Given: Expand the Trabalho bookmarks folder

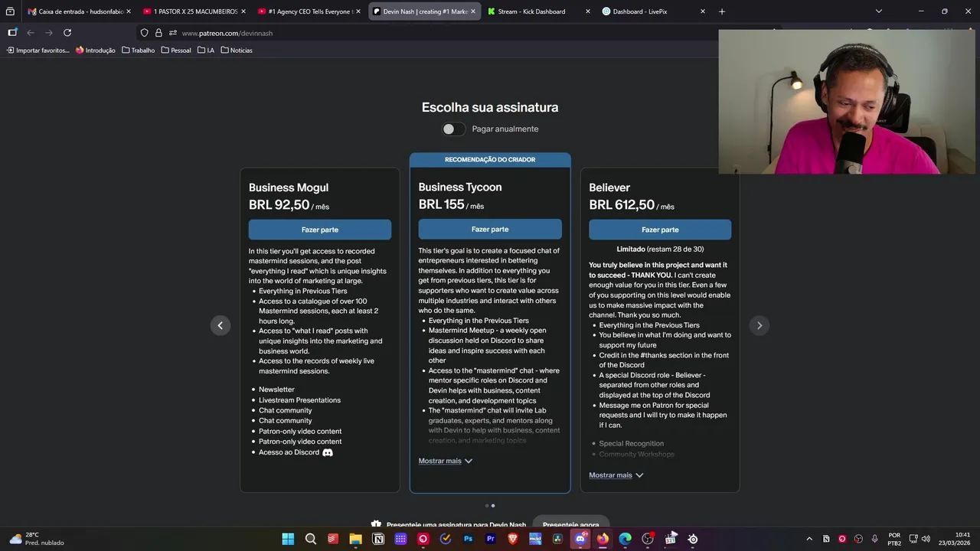Looking at the screenshot, I should click(139, 51).
